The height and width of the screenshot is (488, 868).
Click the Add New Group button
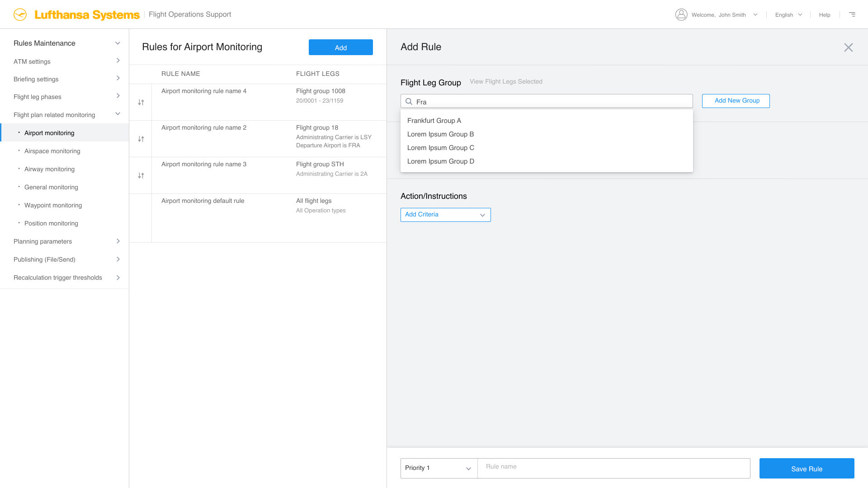click(x=736, y=101)
